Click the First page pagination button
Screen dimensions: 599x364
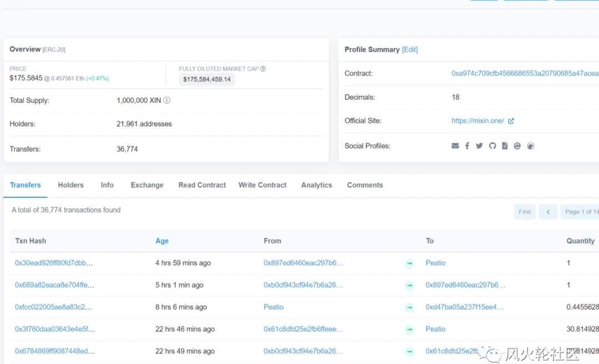pos(525,212)
